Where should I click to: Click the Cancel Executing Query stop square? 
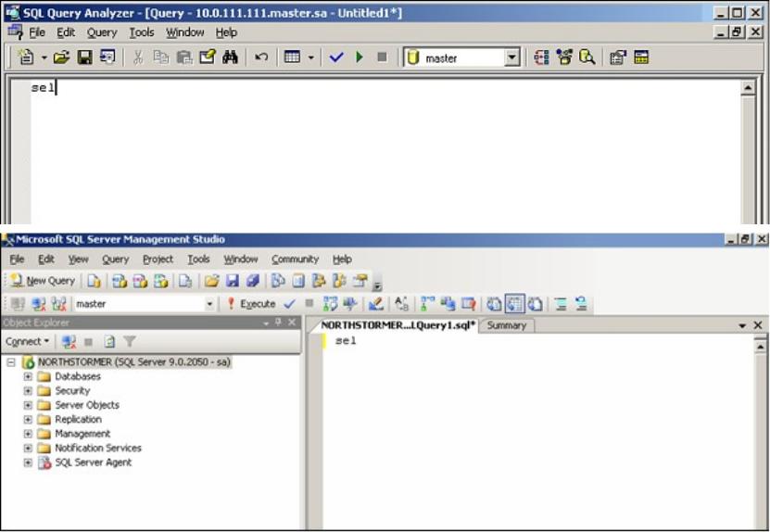click(309, 304)
